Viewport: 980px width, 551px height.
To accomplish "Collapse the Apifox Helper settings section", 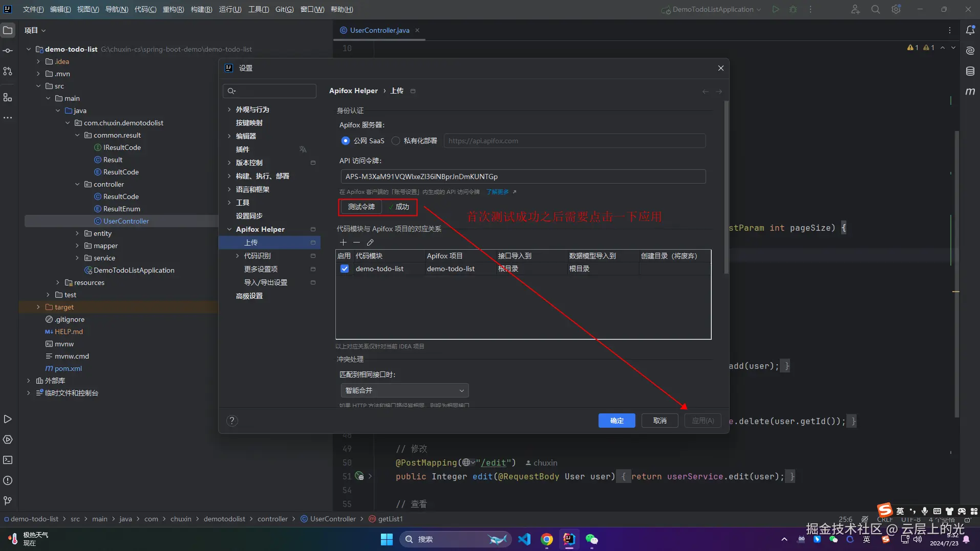I will [x=229, y=229].
